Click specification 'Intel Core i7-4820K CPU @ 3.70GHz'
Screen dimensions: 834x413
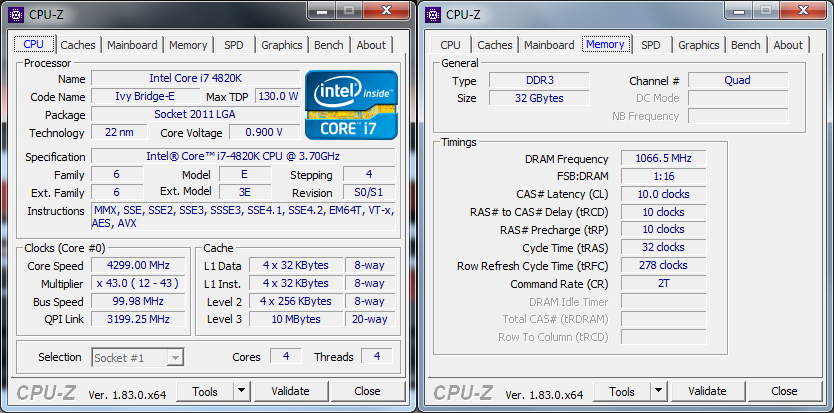(243, 156)
